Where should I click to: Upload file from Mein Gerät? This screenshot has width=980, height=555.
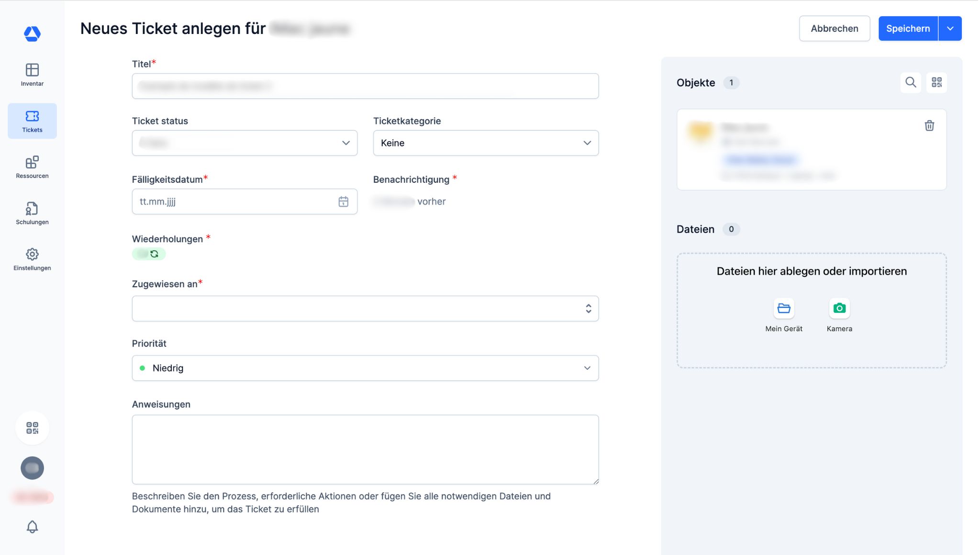[784, 309]
